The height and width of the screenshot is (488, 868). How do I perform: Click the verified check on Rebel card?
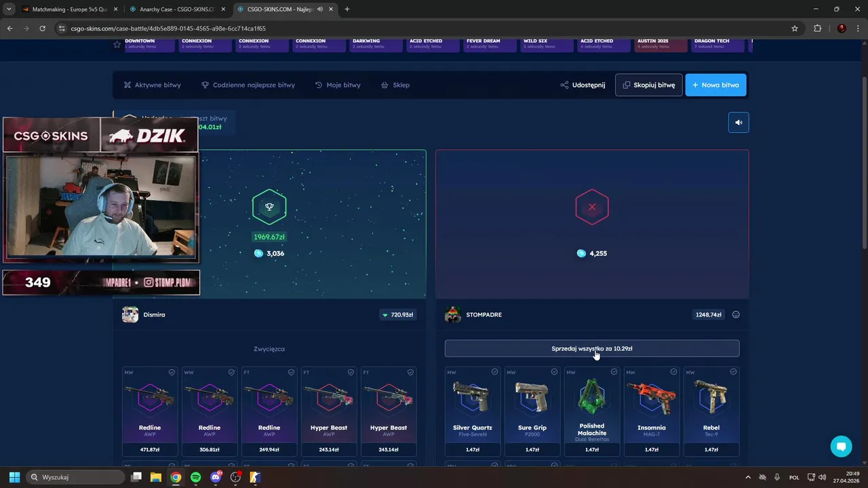click(x=733, y=372)
